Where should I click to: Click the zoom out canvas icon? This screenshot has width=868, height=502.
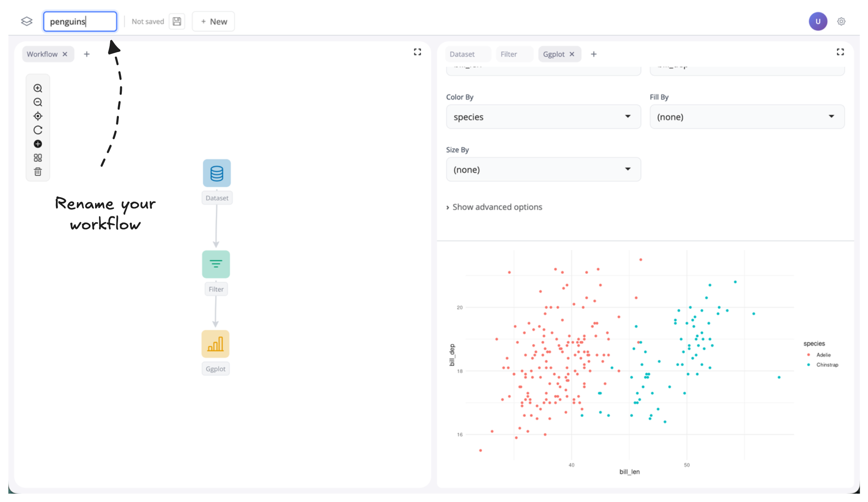pos(38,102)
